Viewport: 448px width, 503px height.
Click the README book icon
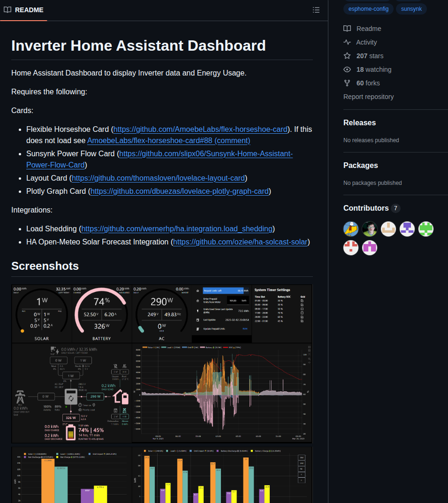pyautogui.click(x=8, y=10)
